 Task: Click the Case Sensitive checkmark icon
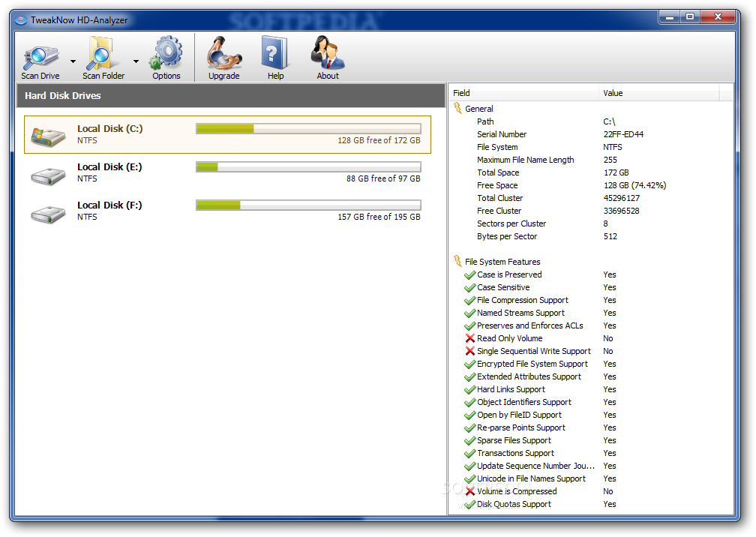point(469,288)
